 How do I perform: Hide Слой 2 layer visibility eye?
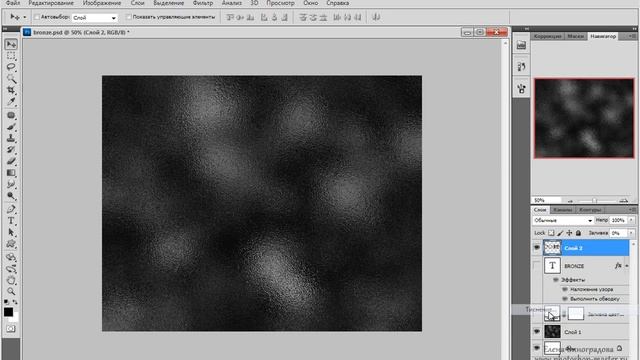[537, 248]
